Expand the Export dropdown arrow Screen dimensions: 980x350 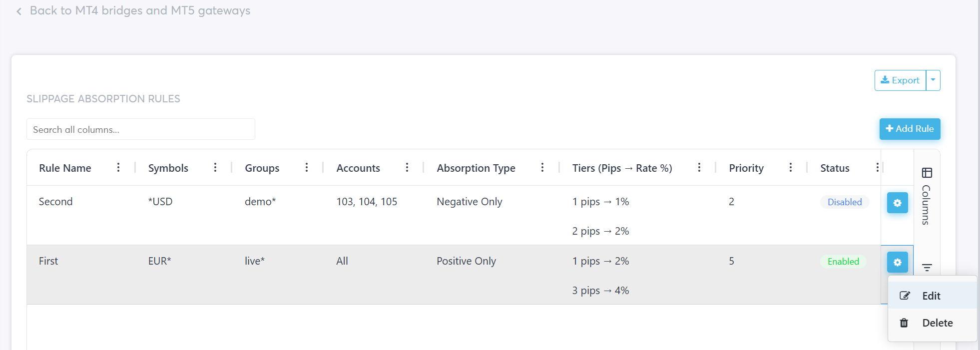click(x=933, y=80)
